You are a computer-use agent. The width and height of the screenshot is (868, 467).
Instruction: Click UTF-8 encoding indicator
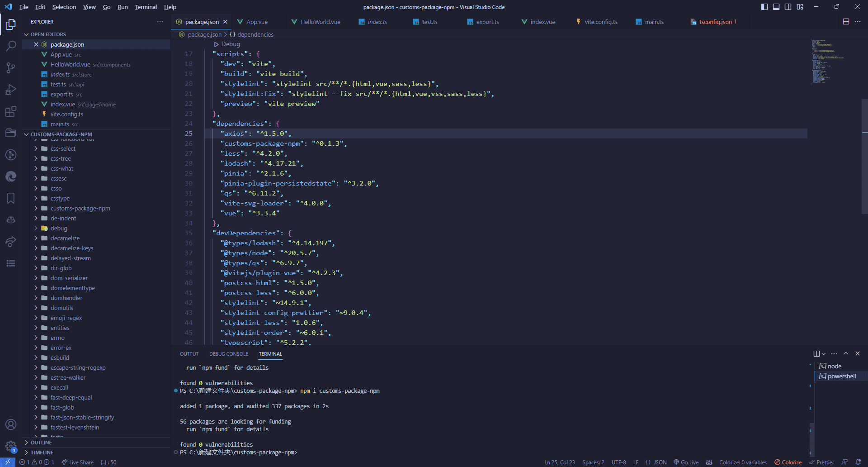pyautogui.click(x=618, y=462)
